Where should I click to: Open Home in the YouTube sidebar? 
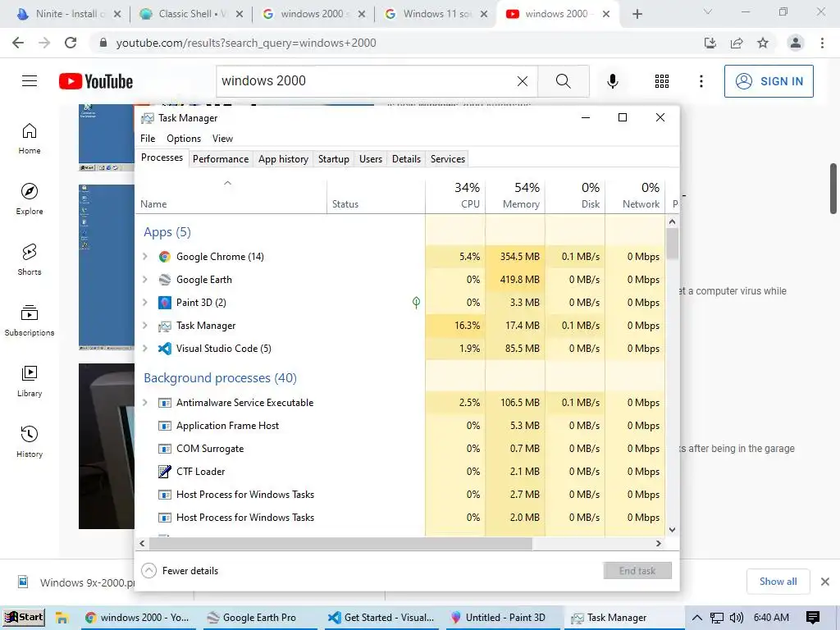(30, 138)
